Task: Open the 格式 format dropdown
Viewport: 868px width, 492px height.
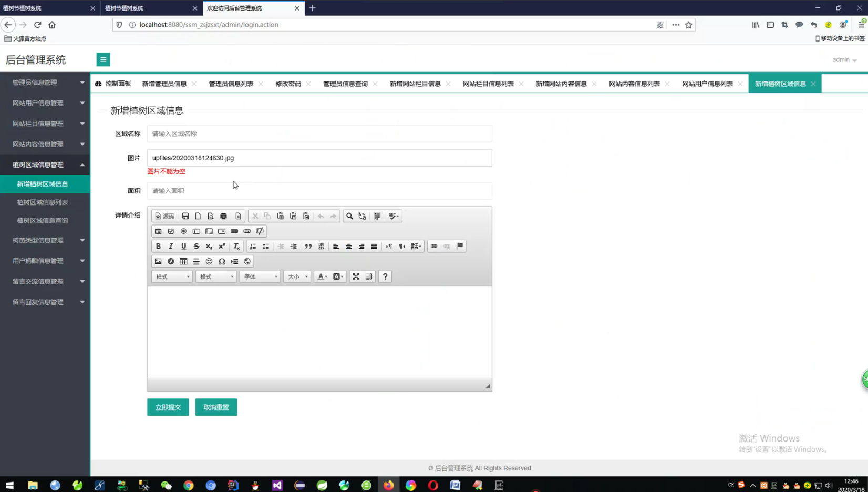Action: pos(216,276)
